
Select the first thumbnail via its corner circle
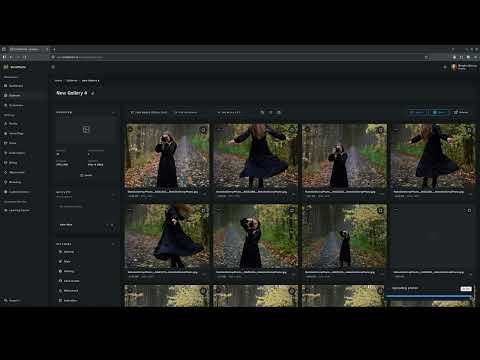point(203,130)
